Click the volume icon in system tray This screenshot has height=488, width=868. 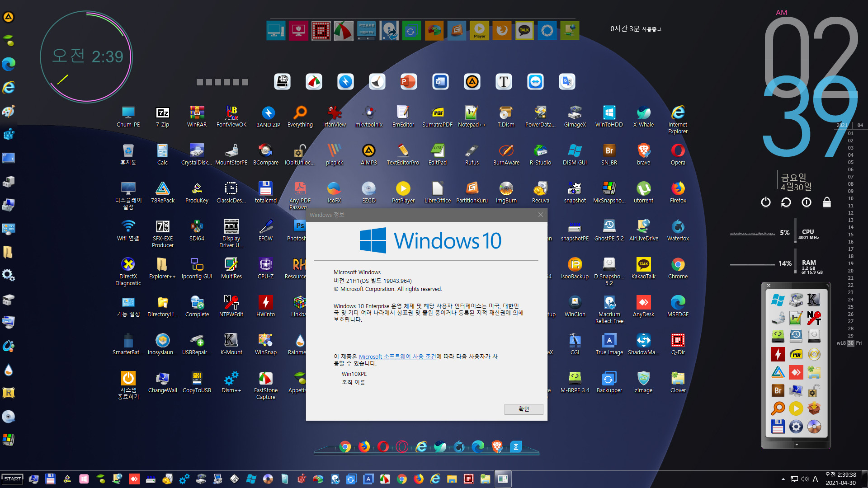[x=805, y=479]
